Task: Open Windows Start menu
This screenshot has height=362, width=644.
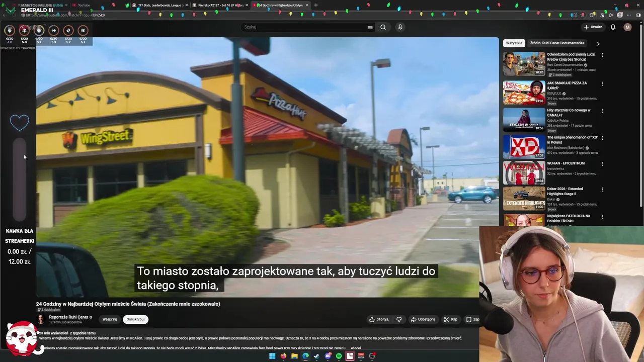Action: 272,356
